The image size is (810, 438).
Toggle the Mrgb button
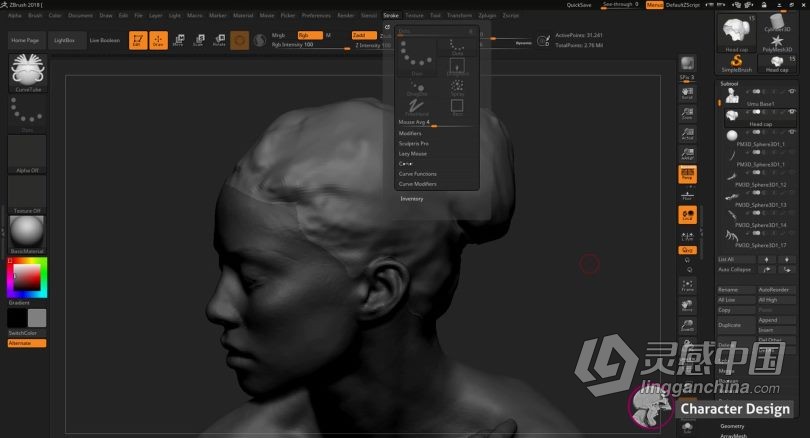pos(278,35)
